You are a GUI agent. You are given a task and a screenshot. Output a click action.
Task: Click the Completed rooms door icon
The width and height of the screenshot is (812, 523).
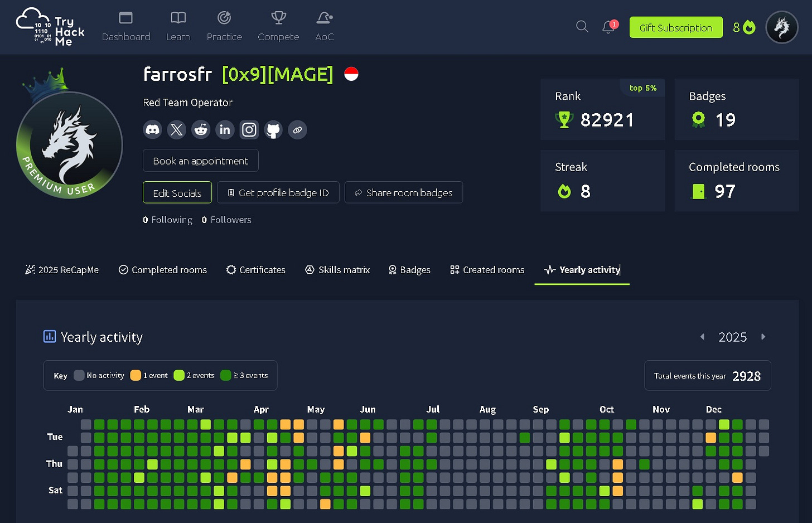698,191
